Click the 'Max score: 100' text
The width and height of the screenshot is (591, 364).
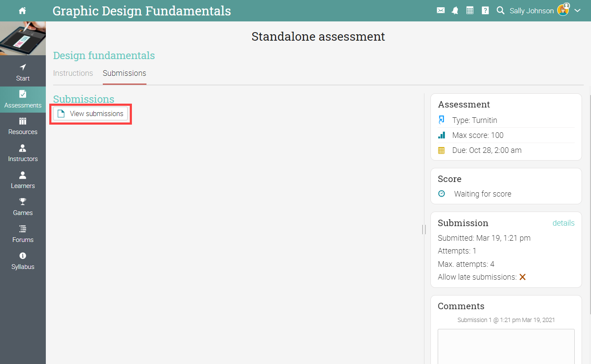(x=478, y=135)
